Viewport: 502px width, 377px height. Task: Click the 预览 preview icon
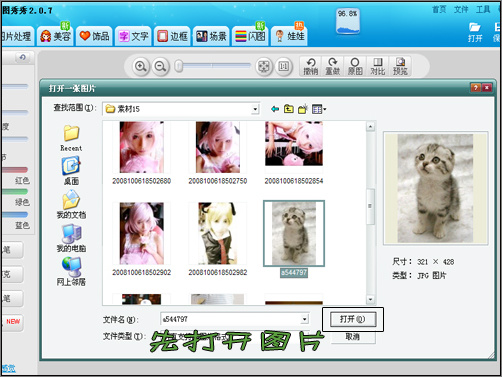tap(400, 66)
